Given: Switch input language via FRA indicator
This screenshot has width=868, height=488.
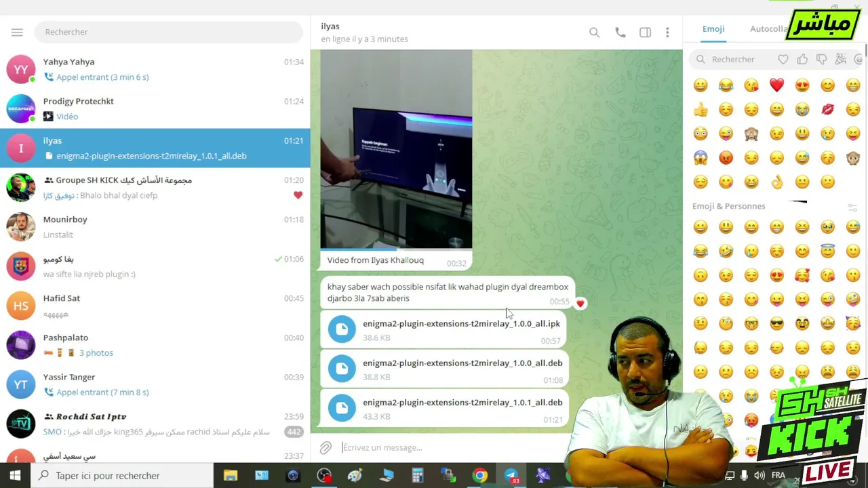Looking at the screenshot, I should (778, 476).
